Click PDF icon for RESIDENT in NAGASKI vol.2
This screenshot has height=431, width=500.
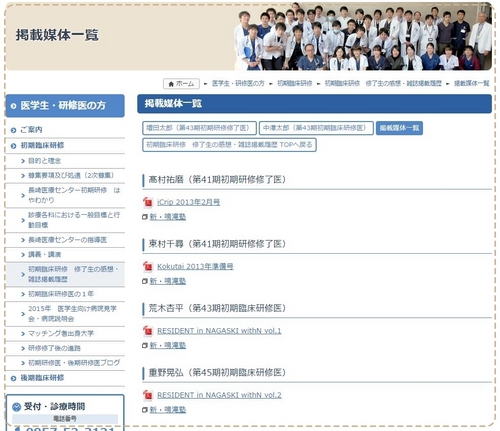point(148,395)
